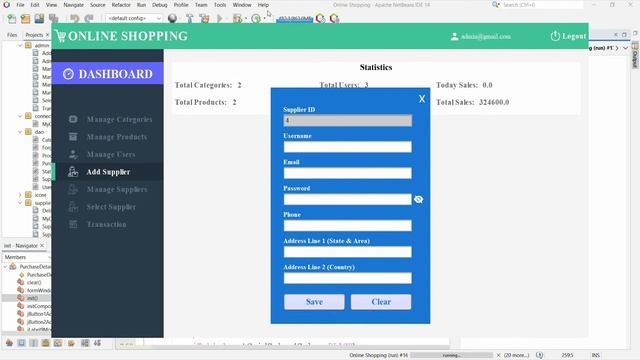Image resolution: width=640 pixels, height=360 pixels.
Task: Click the Build Project hammer icon
Action: click(189, 18)
